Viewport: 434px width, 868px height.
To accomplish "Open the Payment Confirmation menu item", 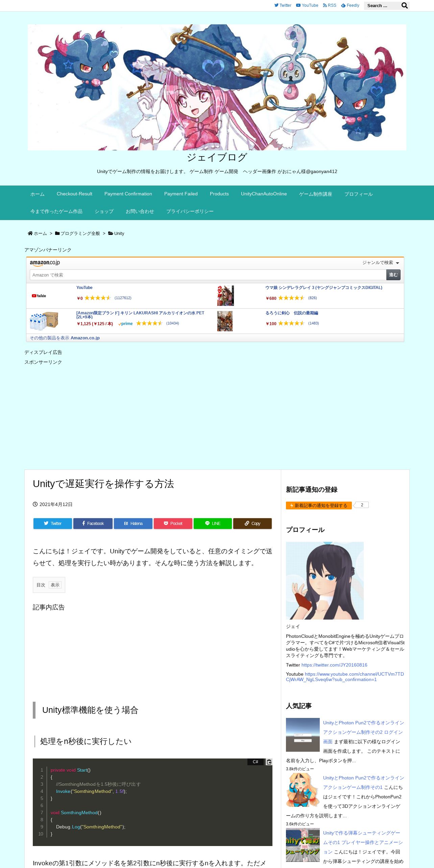I will [128, 194].
